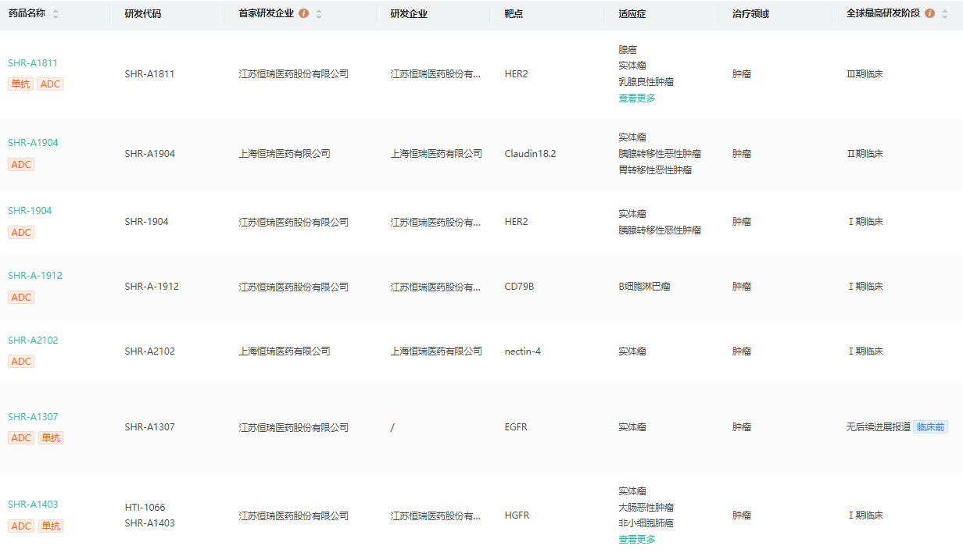The height and width of the screenshot is (560, 963).
Task: Click 乳腺良性肿瘤 indication
Action: pos(646,82)
